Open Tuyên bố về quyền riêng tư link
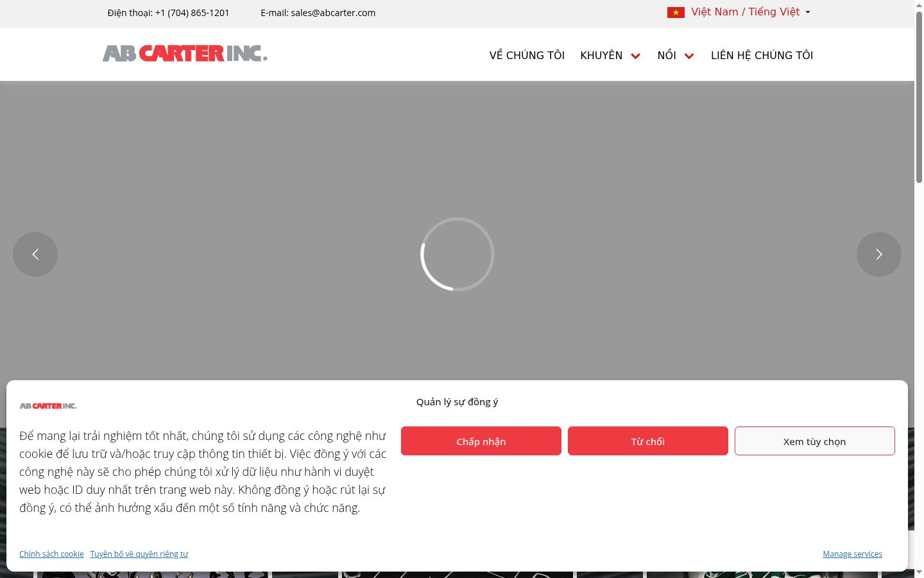The image size is (924, 578). coord(139,554)
